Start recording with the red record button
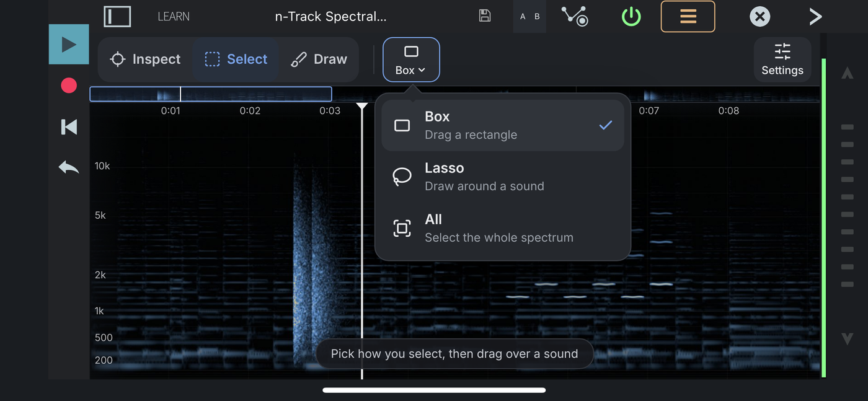868x401 pixels. click(69, 86)
